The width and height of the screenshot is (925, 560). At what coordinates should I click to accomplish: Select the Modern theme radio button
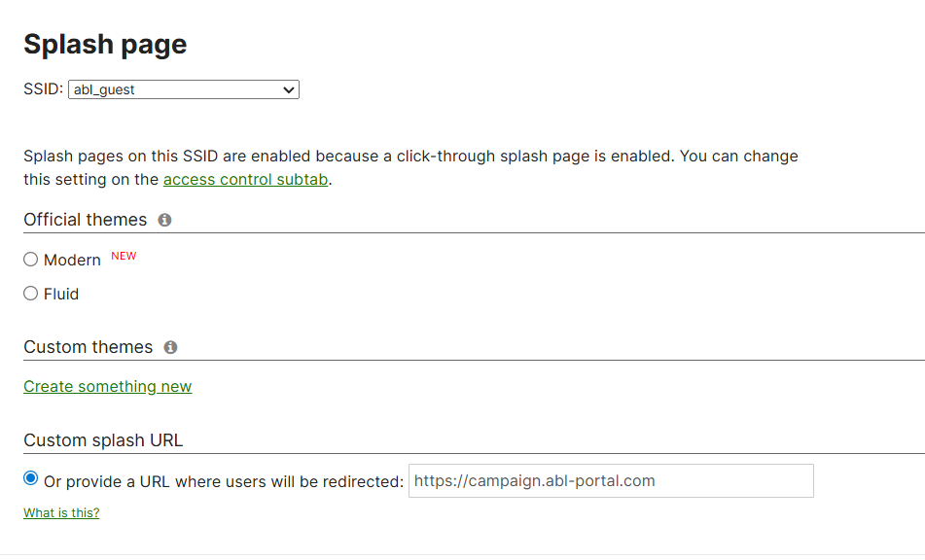pyautogui.click(x=30, y=259)
